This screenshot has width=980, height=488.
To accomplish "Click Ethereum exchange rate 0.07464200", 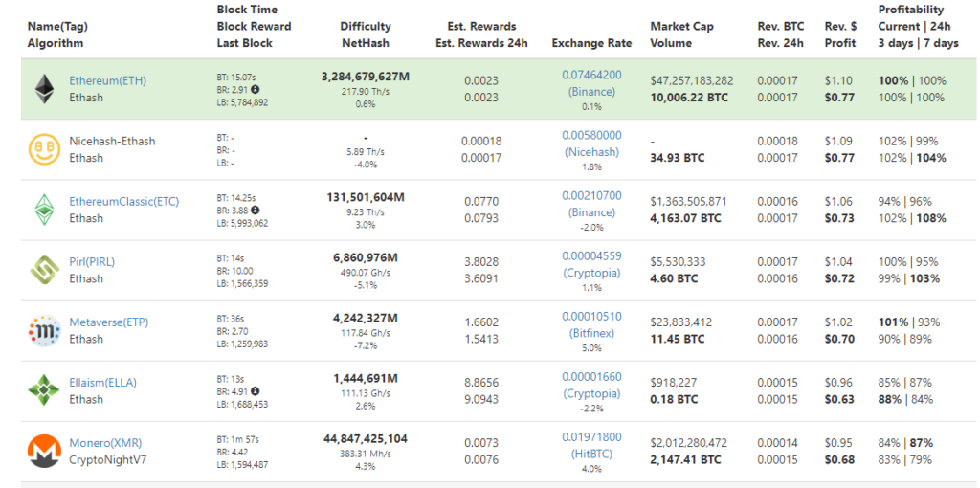I will pos(591,75).
